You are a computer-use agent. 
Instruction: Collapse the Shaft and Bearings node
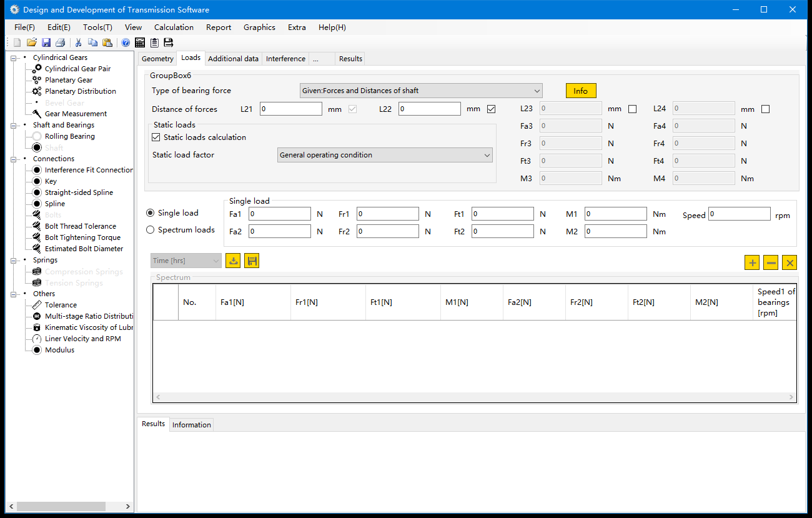click(14, 125)
